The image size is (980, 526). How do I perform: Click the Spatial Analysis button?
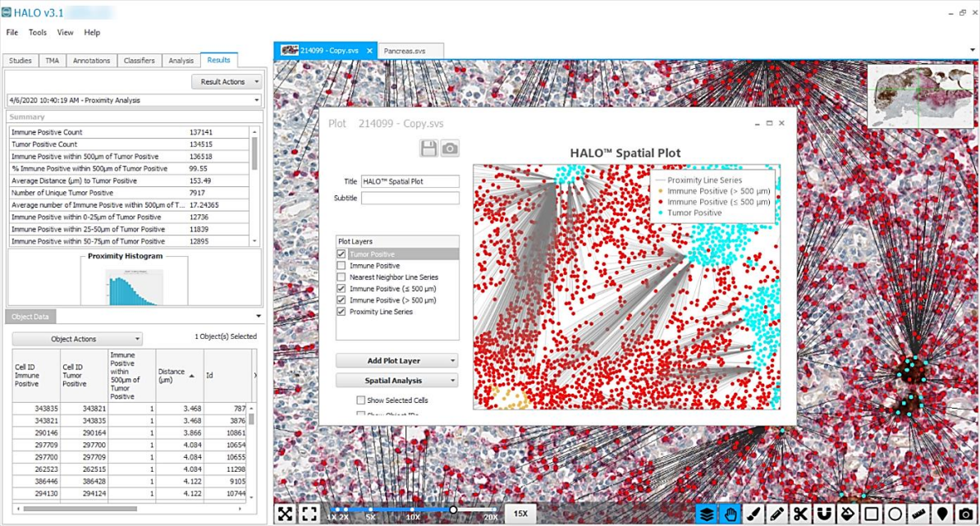tap(396, 381)
